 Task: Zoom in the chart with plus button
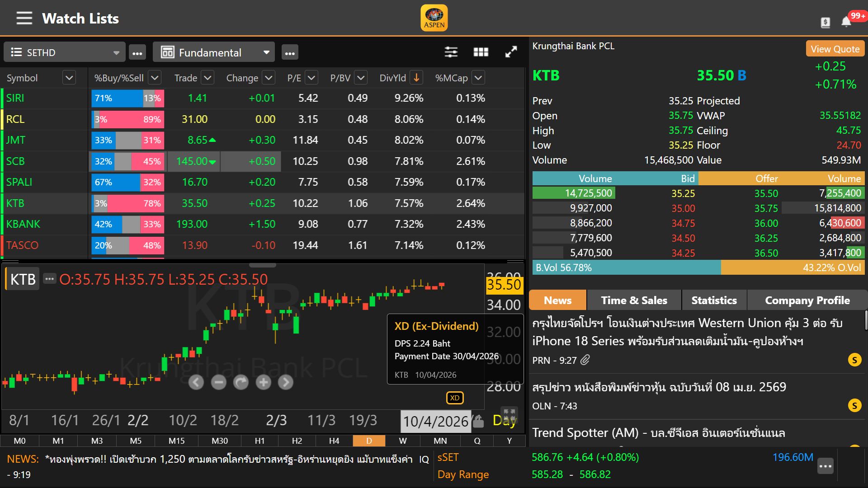263,383
